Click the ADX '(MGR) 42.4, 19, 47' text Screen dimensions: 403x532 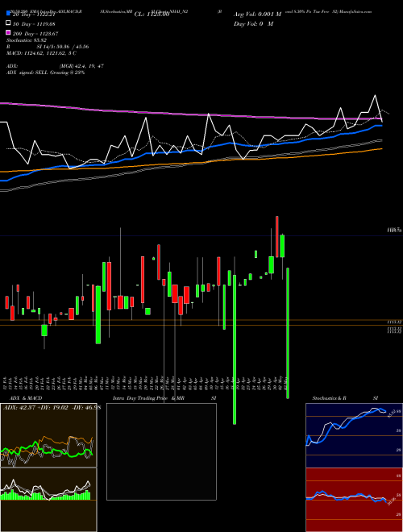(x=81, y=66)
